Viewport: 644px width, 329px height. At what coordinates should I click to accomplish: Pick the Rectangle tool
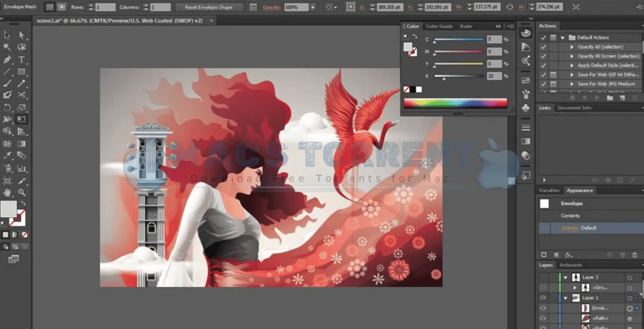coord(22,71)
